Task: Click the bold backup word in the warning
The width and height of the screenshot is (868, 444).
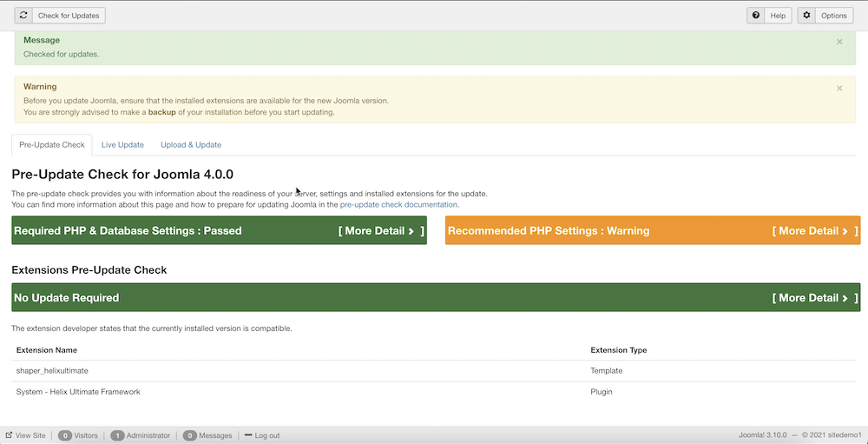Action: [161, 112]
